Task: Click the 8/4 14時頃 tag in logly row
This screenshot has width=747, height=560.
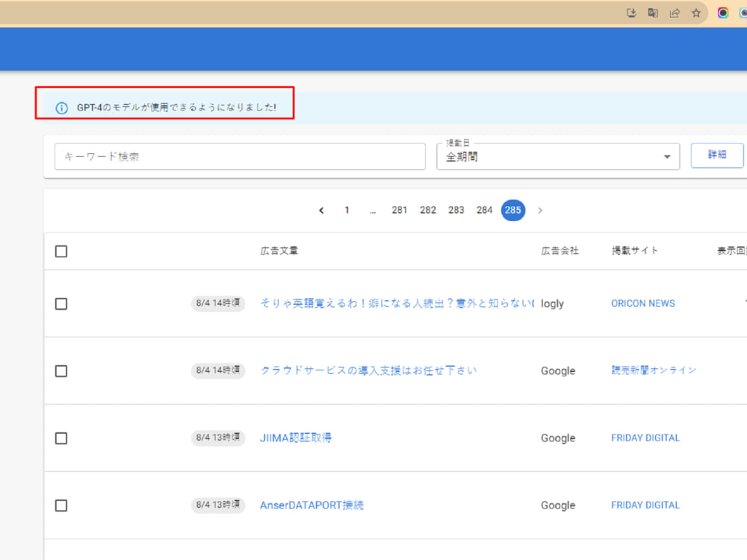Action: [218, 303]
